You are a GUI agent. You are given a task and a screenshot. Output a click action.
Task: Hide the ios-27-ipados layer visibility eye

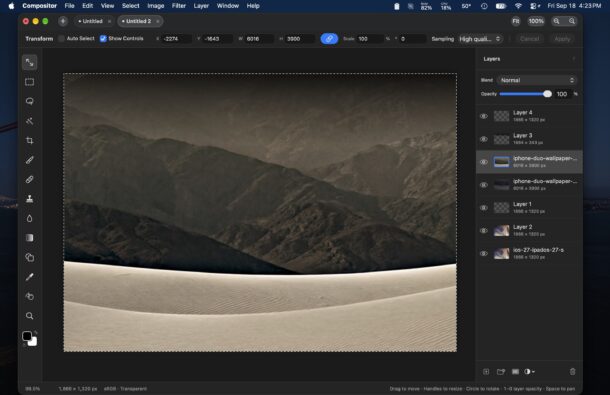pos(484,253)
